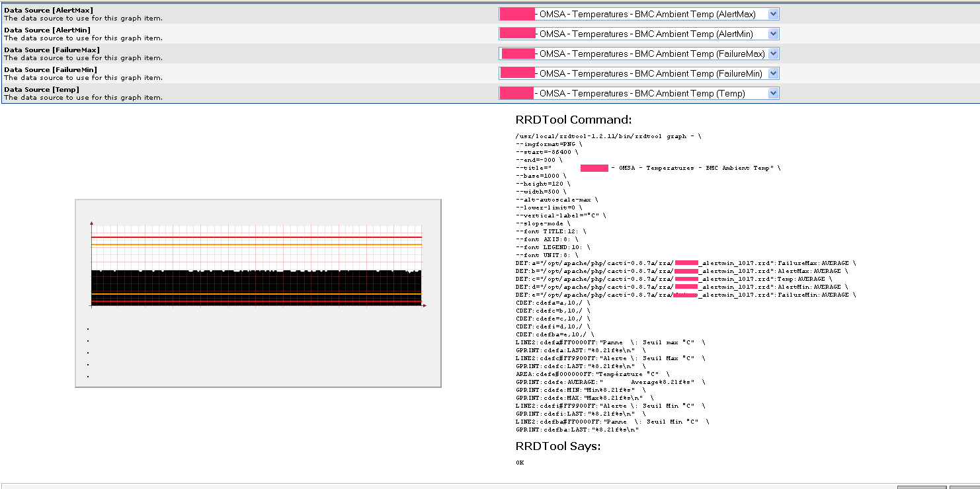
Task: Click the 'LINE2:cdefa#FF0000FF' Seuil max line
Action: (x=610, y=342)
